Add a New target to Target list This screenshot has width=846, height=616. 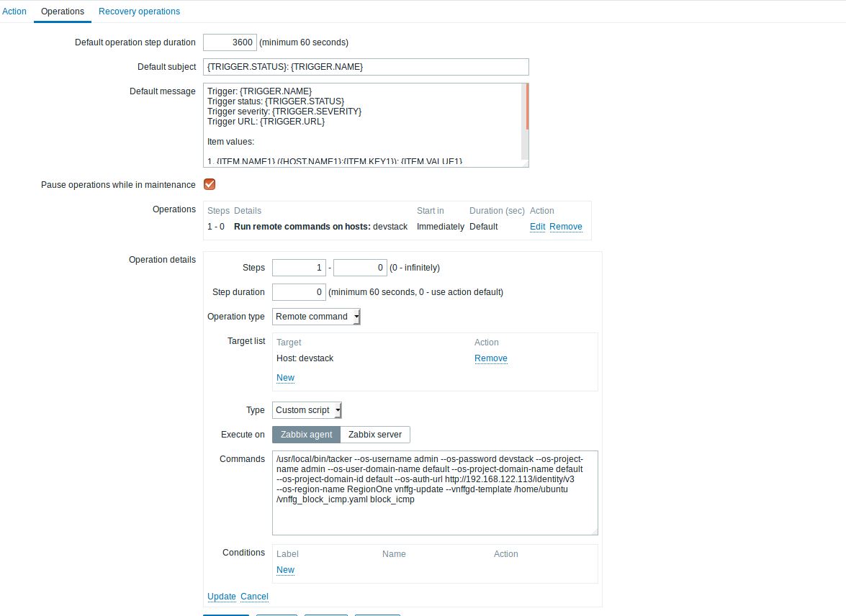coord(285,378)
